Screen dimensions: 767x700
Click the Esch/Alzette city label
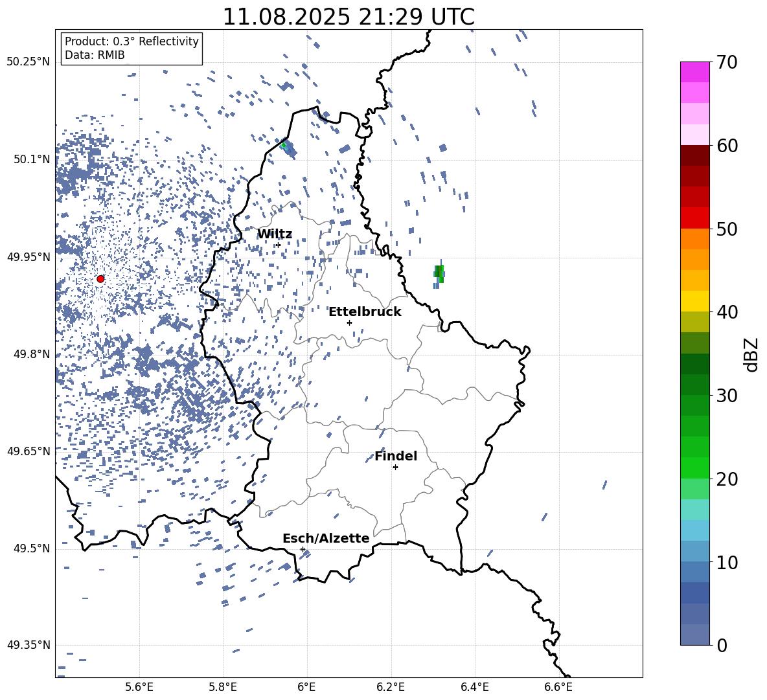coord(326,539)
